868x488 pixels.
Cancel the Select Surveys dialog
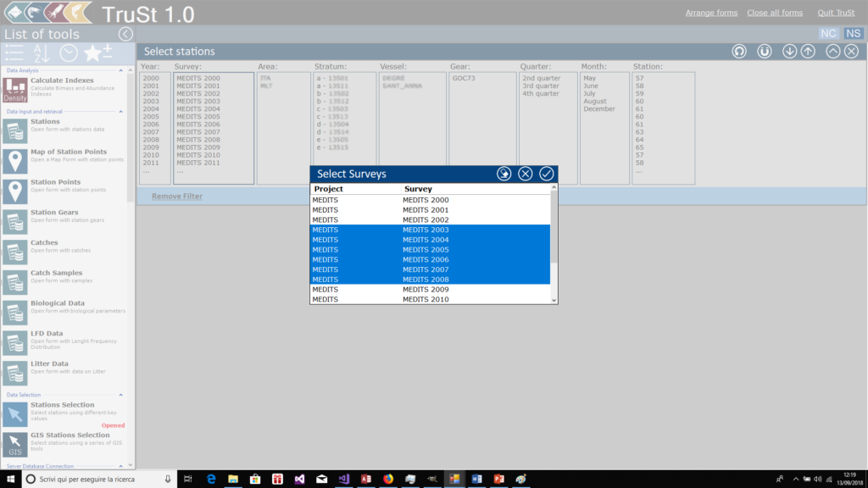click(x=526, y=174)
